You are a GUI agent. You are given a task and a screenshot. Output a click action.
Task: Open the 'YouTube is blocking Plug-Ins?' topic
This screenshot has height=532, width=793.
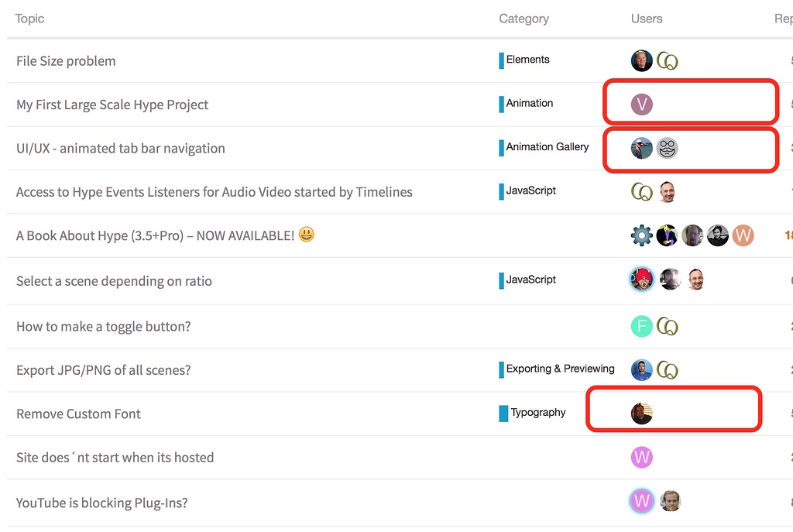click(101, 502)
